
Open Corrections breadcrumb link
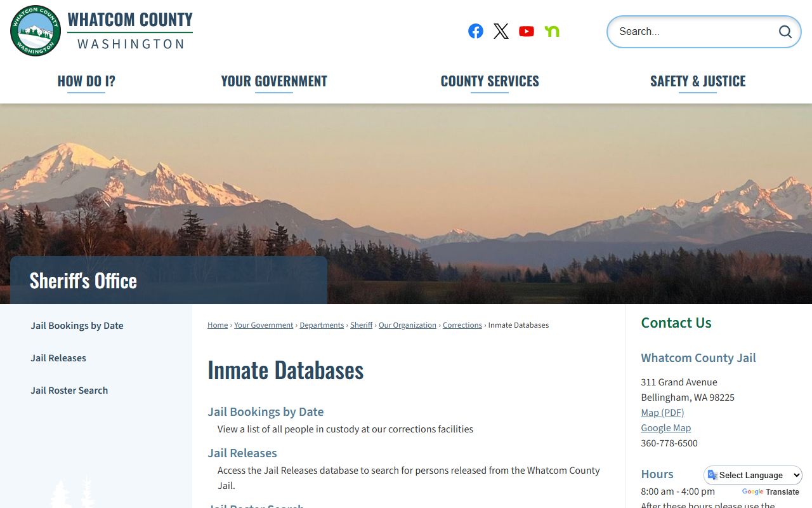(x=462, y=325)
